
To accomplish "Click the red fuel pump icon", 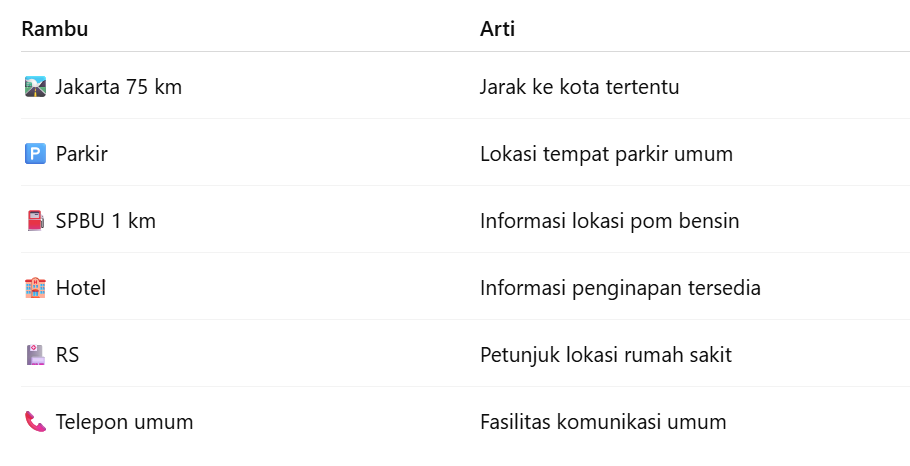I will point(35,221).
